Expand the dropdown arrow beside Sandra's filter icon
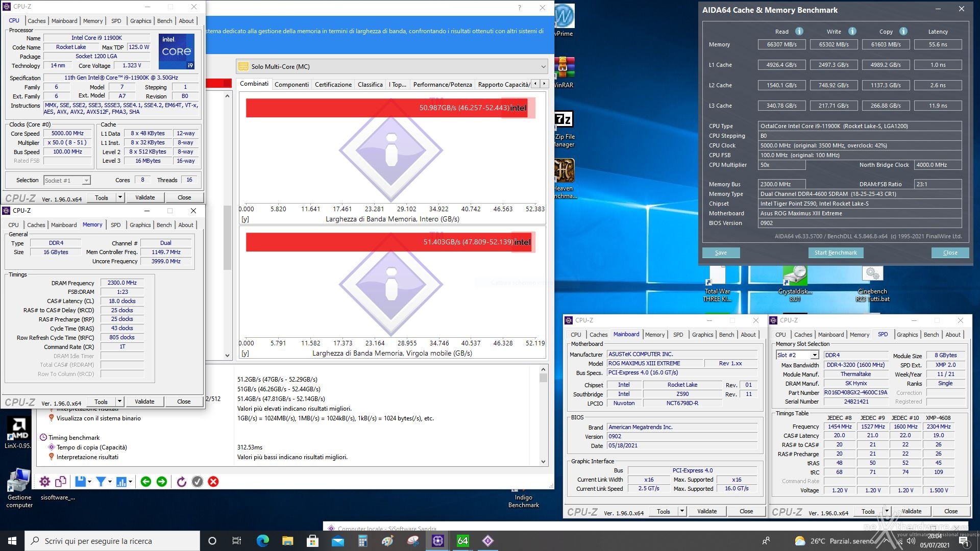 point(110,482)
